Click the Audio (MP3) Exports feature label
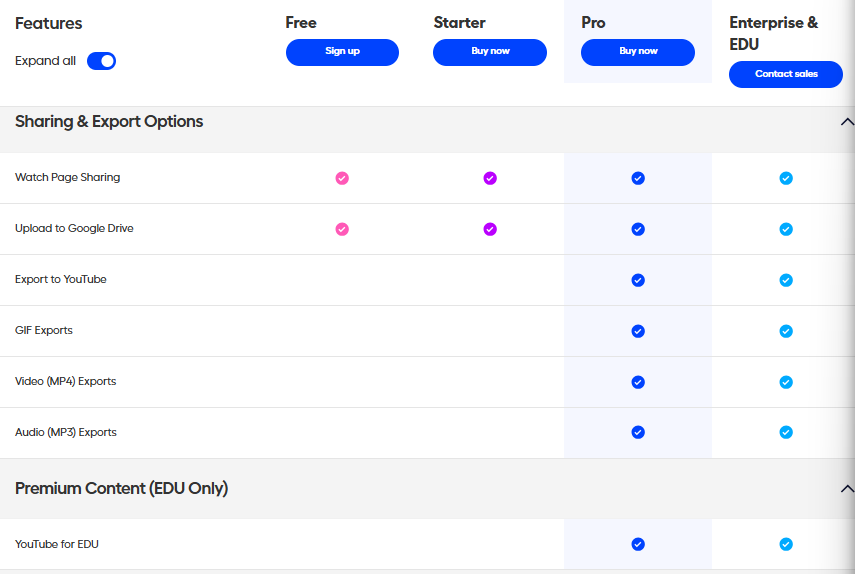855x574 pixels. [66, 433]
